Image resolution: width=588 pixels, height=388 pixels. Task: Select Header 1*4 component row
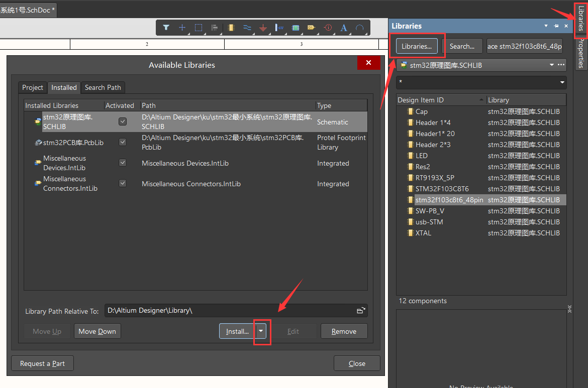pyautogui.click(x=481, y=122)
